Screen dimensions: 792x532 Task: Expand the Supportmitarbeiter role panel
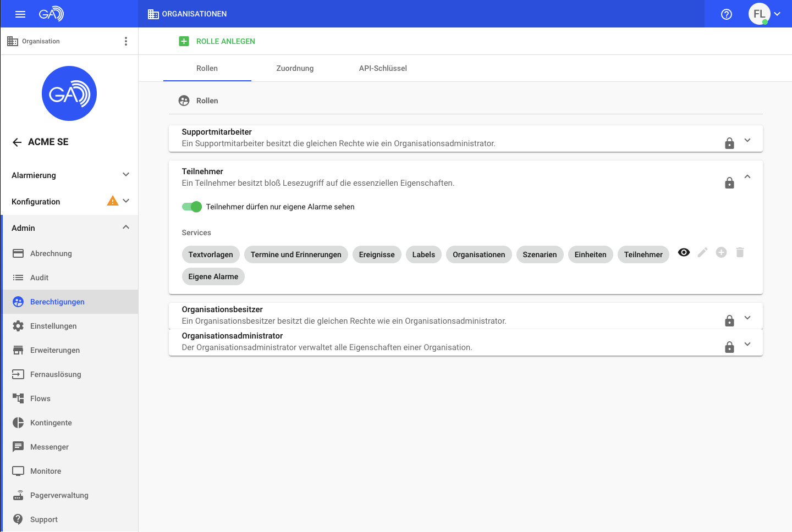(x=747, y=140)
